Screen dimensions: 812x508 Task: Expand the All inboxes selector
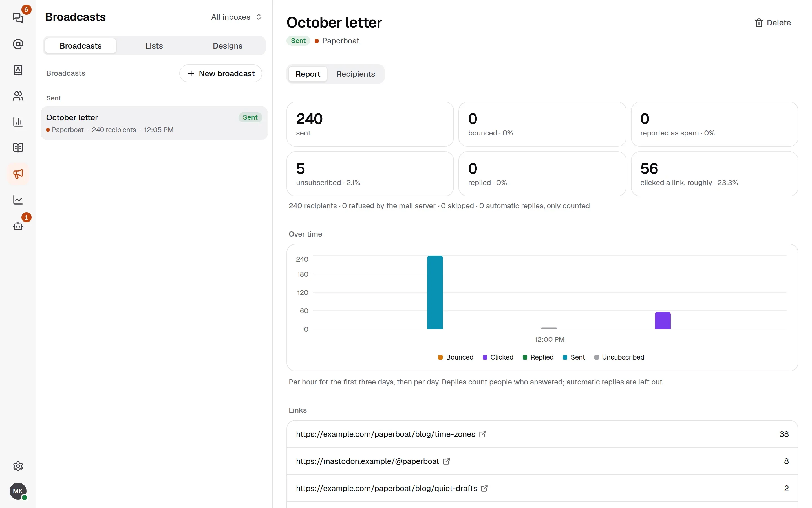tap(236, 17)
